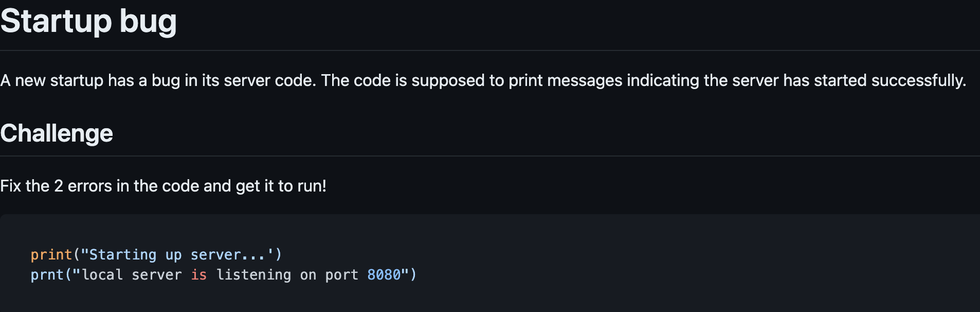Click the word "port" in the second code line
The height and width of the screenshot is (312, 980).
tap(341, 275)
